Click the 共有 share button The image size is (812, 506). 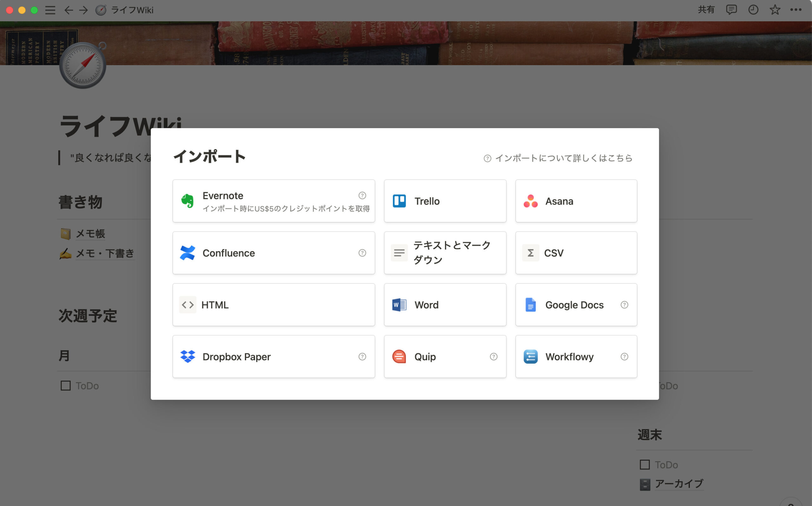click(x=706, y=10)
